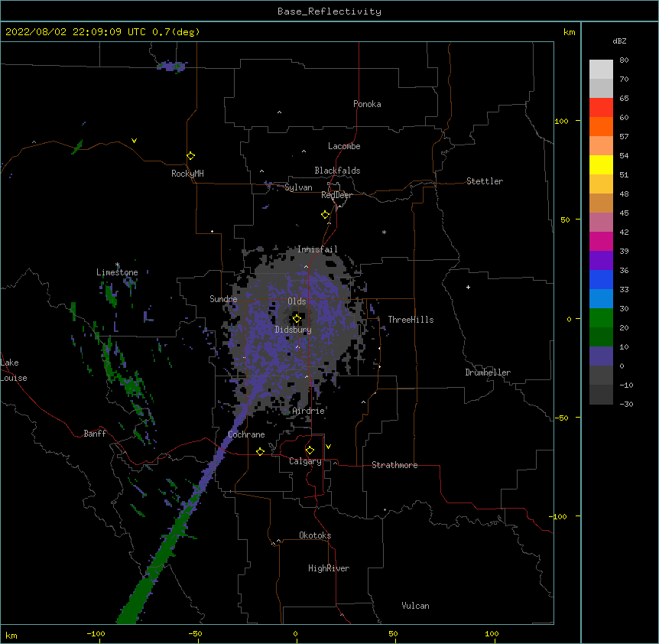Click the -50 tick on right km axis

[x=561, y=418]
